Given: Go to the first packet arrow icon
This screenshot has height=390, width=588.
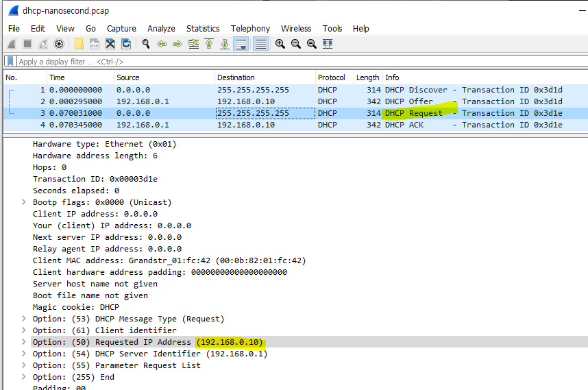Looking at the screenshot, I should tap(209, 45).
